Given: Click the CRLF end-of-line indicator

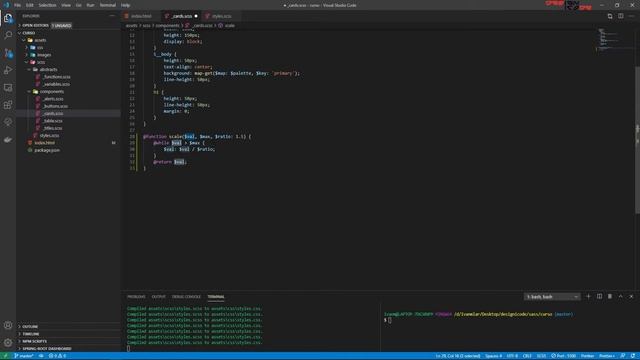Looking at the screenshot, I should click(527, 356).
